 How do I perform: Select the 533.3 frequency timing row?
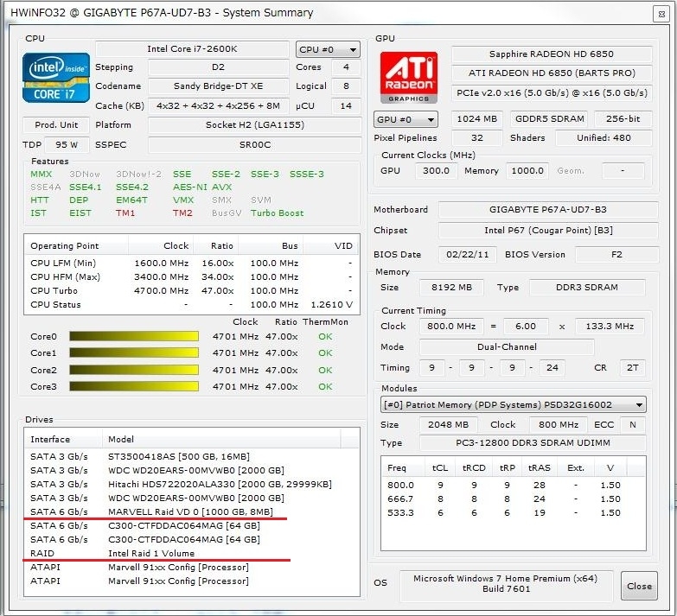pyautogui.click(x=514, y=512)
